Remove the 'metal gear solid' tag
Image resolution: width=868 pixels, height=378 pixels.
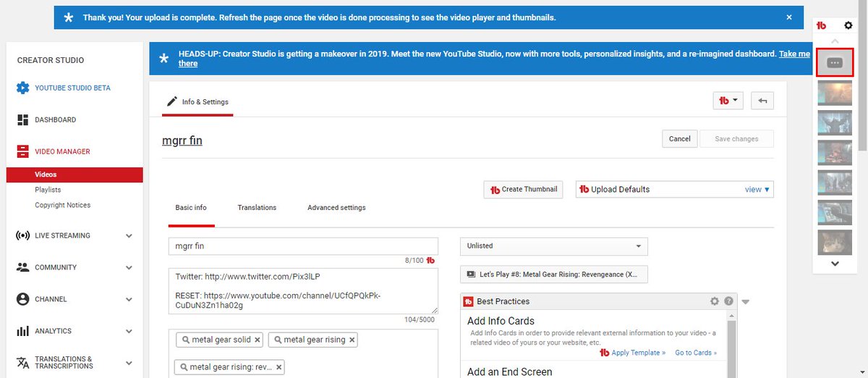click(x=258, y=340)
